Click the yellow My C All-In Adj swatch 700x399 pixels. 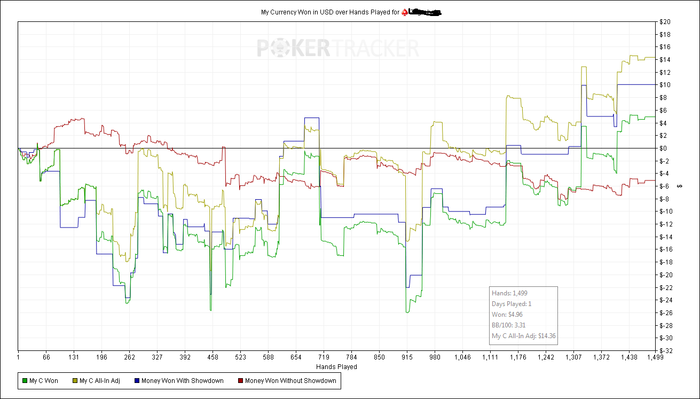[75, 381]
